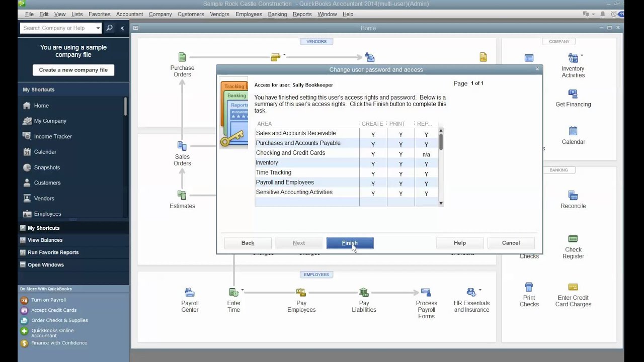Click the Receive Inventory icon in Vendors
Viewport: 644px width, 362px height.
(275, 57)
